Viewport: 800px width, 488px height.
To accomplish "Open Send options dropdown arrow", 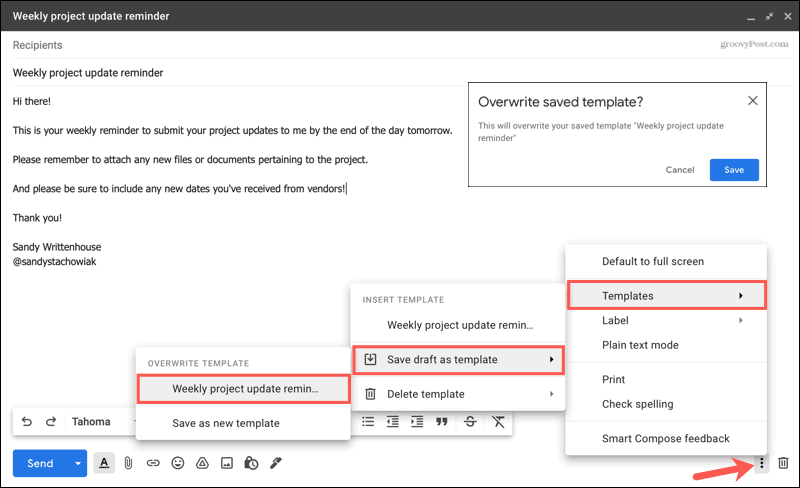I will (x=78, y=463).
